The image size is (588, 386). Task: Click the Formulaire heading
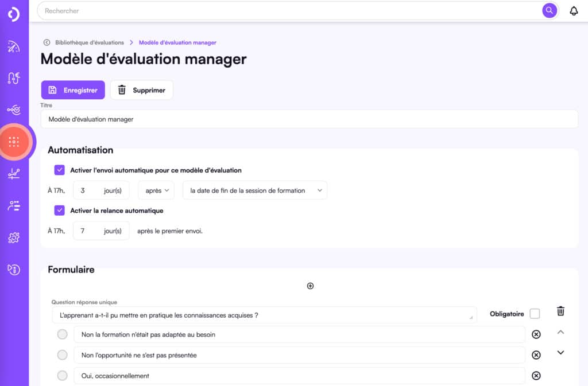click(x=71, y=270)
